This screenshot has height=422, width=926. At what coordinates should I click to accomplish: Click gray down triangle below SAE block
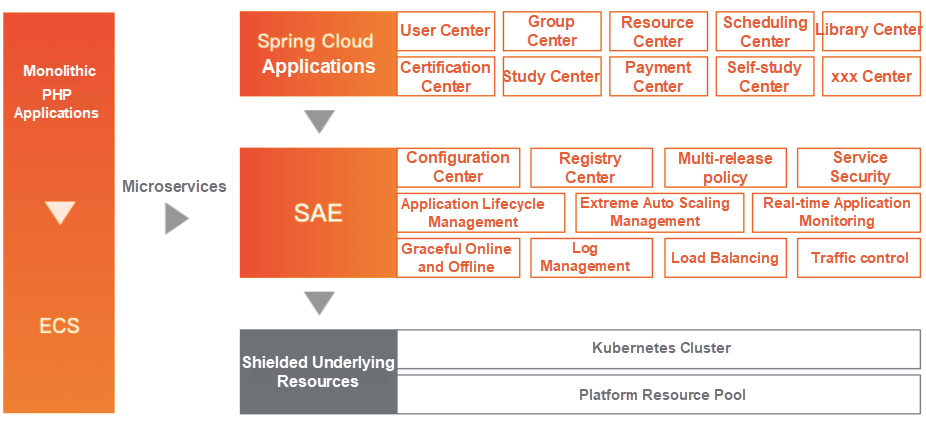pyautogui.click(x=320, y=303)
